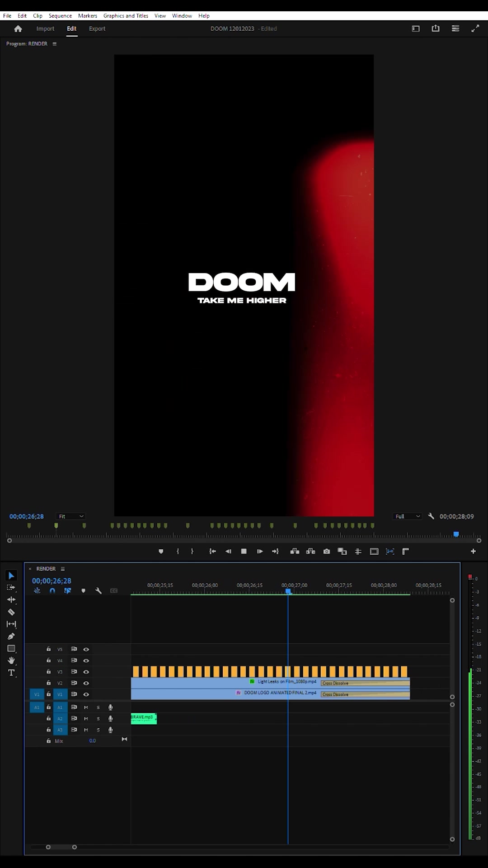
Task: Select the Razor tool
Action: click(11, 612)
